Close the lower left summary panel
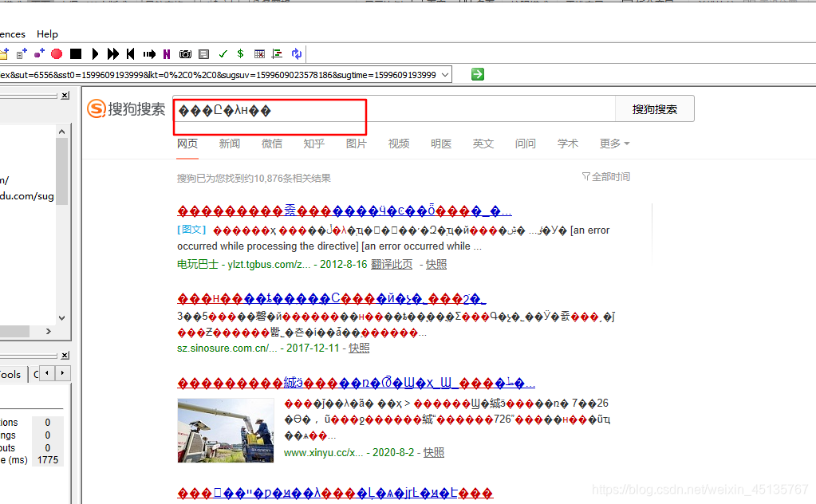Screen dimensions: 816x504 65,355
